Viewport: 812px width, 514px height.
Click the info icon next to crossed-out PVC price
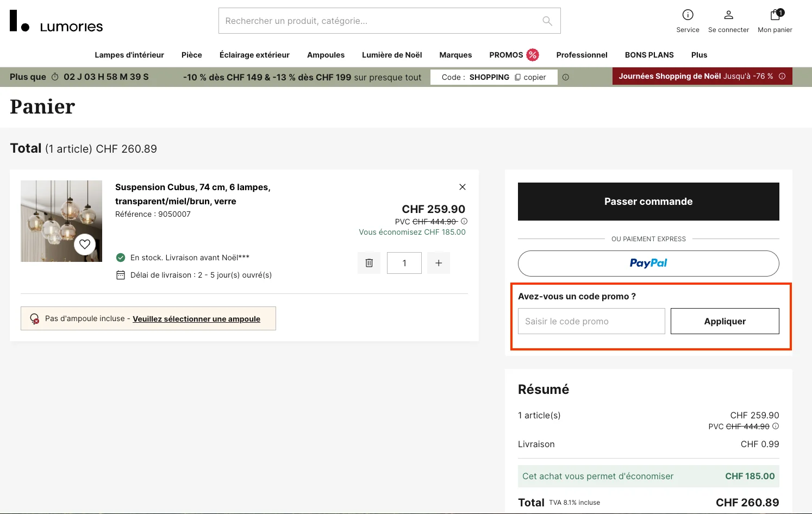464,221
